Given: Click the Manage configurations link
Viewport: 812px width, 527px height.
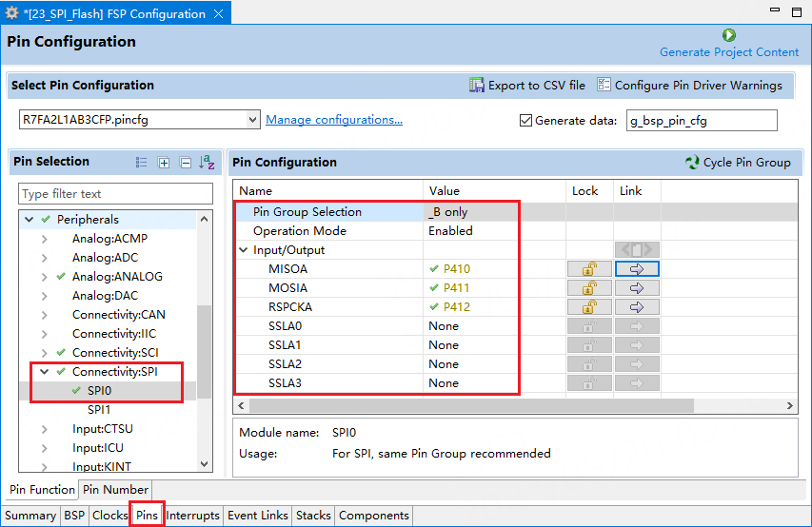Looking at the screenshot, I should (334, 120).
